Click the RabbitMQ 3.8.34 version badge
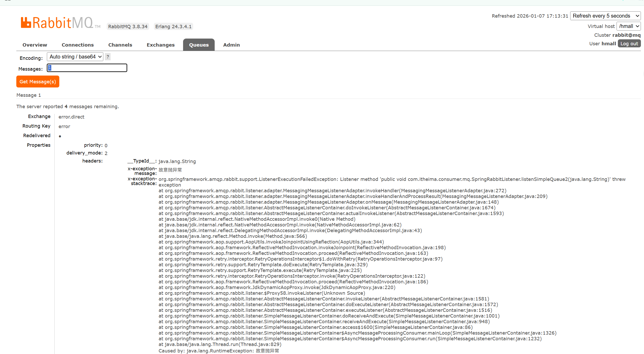Viewport: 644px width, 354px height. (128, 26)
